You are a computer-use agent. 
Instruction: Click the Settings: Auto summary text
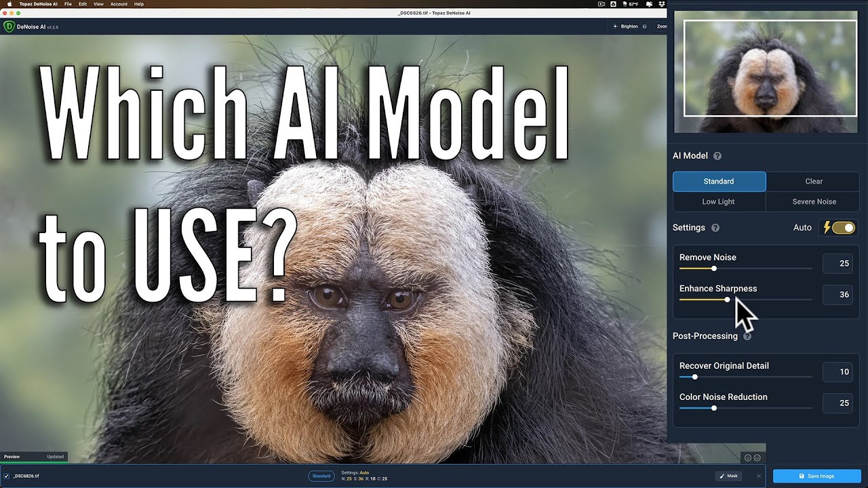tap(355, 472)
